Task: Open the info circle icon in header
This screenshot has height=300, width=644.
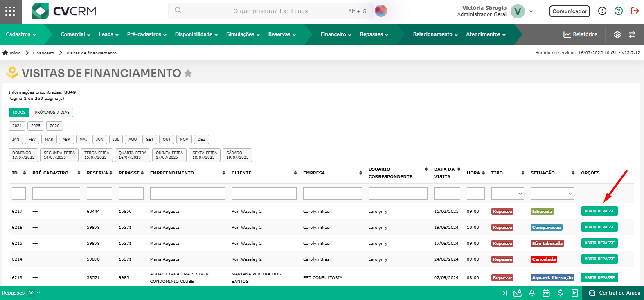Action: coord(602,11)
